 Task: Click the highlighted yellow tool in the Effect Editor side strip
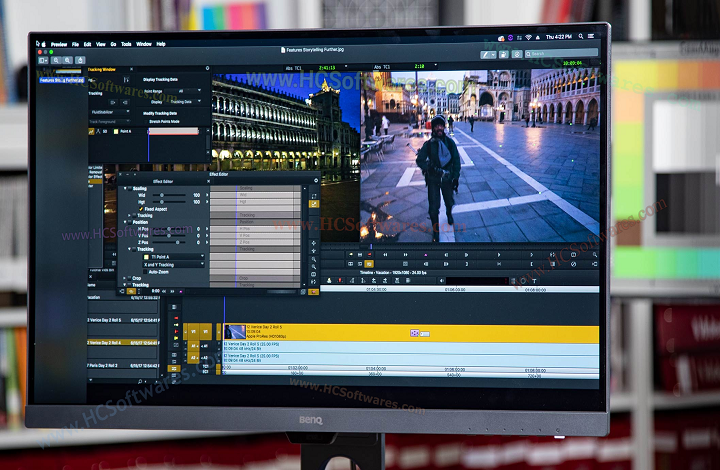tap(314, 203)
